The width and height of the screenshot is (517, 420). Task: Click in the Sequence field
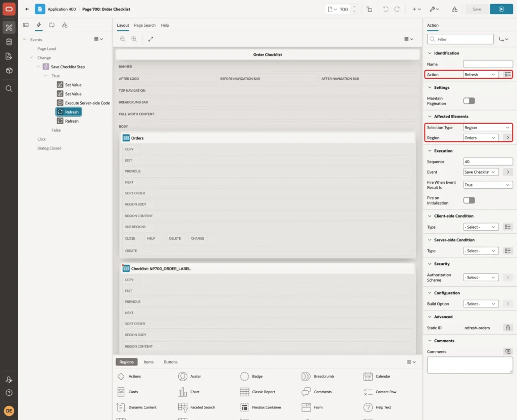[488, 162]
